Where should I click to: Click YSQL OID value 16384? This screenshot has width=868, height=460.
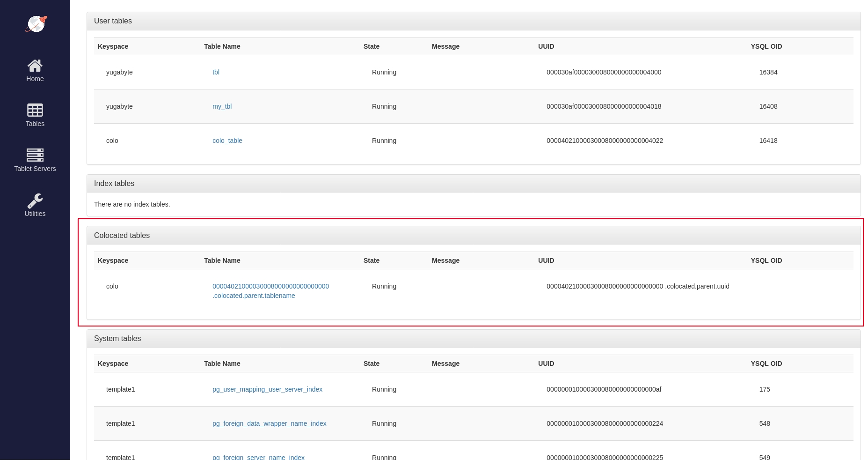click(768, 72)
